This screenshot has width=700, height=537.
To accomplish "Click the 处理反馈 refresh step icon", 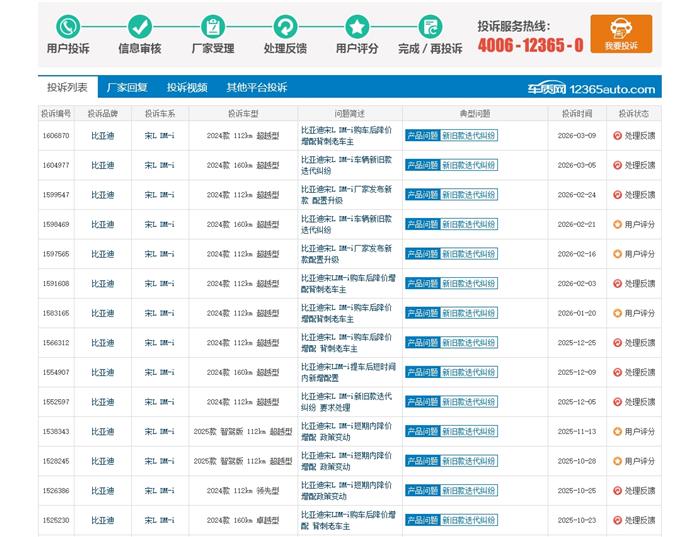I will click(285, 26).
